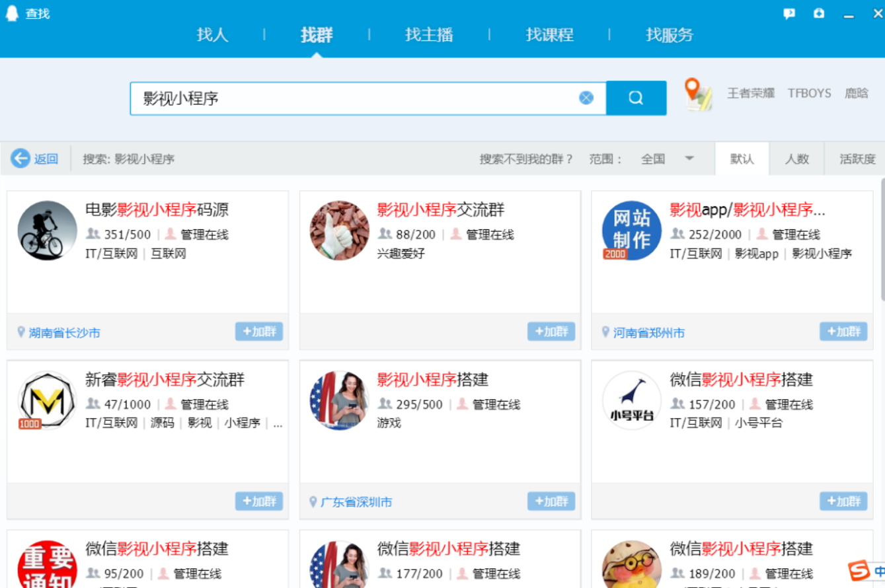Join group 电影影视小程序码源 via 加群
This screenshot has width=885, height=588.
coord(259,332)
